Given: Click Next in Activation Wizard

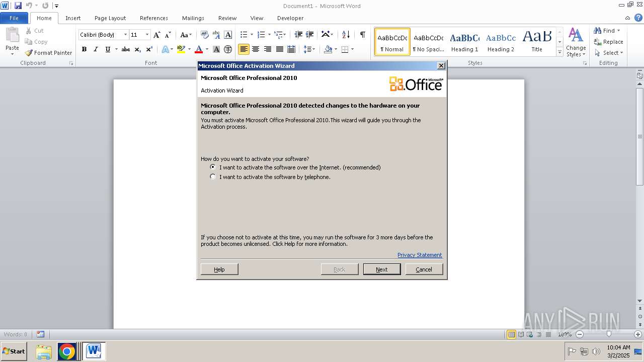Looking at the screenshot, I should pyautogui.click(x=382, y=269).
